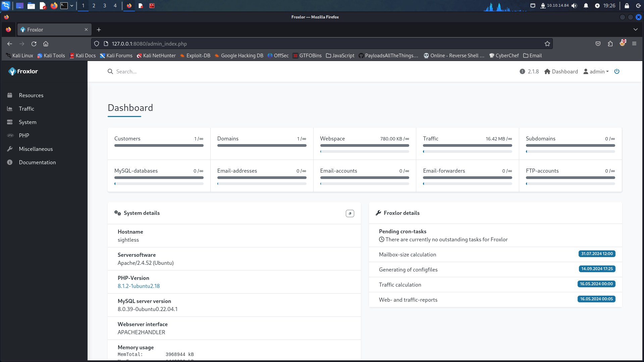Image resolution: width=644 pixels, height=362 pixels.
Task: Click the Resources sidebar icon
Action: tap(10, 95)
